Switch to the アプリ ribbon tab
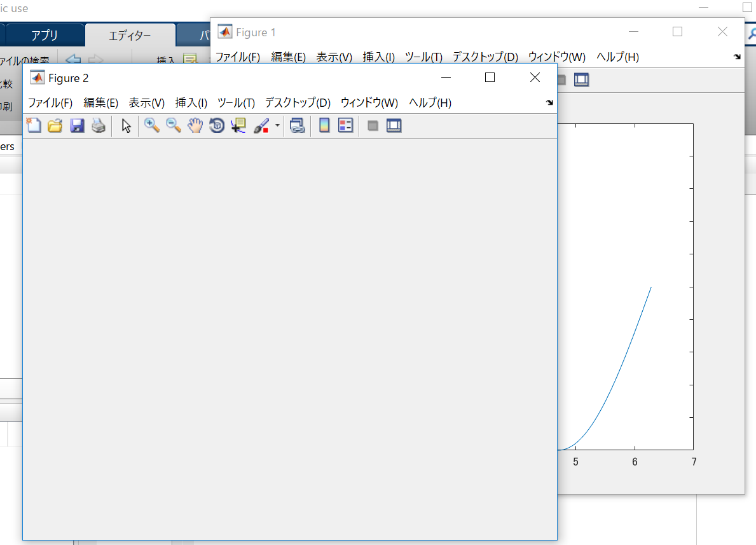Viewport: 756px width, 545px height. pos(45,35)
